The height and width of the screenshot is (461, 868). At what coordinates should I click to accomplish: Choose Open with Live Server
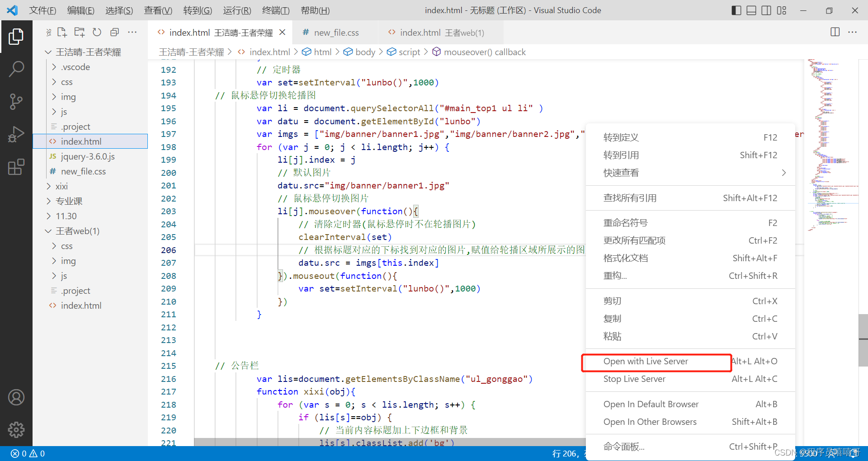click(690, 361)
